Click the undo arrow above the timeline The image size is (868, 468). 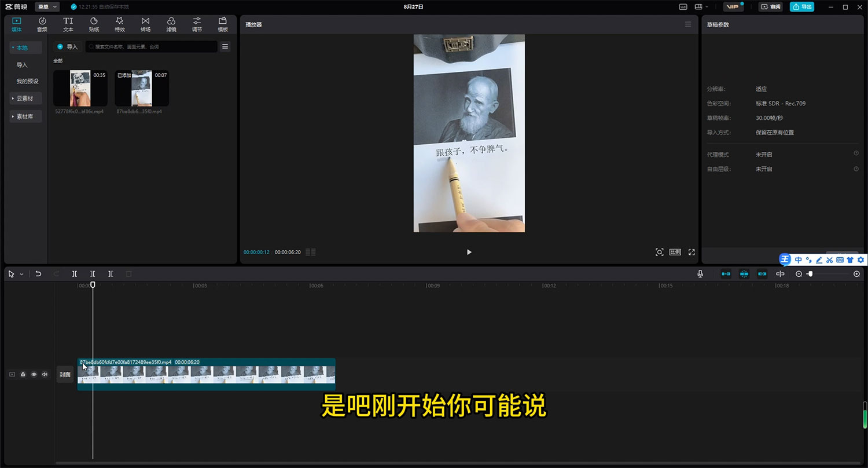pyautogui.click(x=38, y=273)
